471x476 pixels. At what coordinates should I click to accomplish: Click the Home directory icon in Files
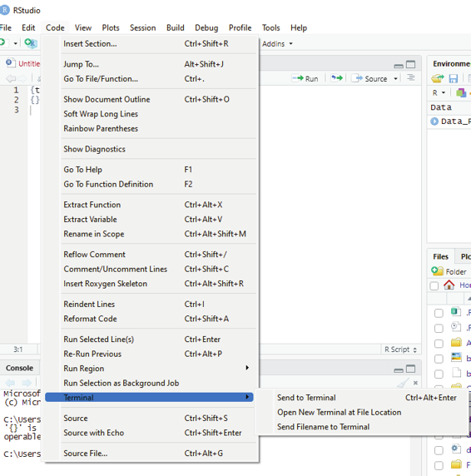[449, 285]
